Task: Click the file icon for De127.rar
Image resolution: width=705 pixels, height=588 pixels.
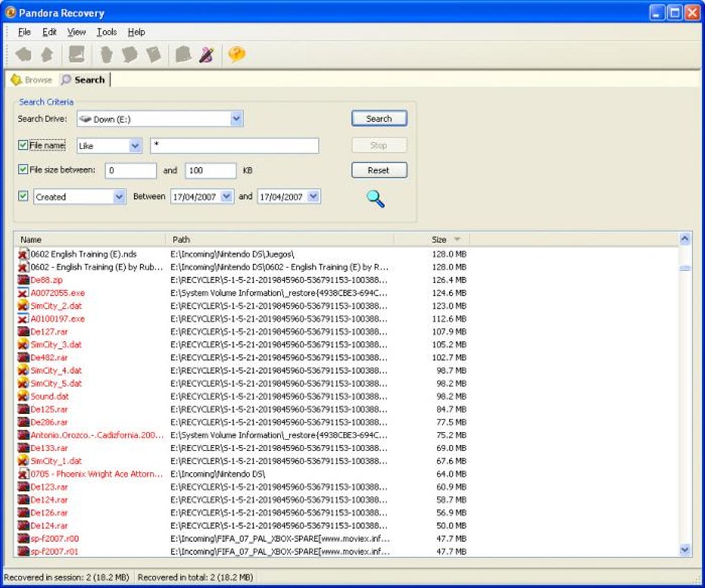Action: (23, 332)
